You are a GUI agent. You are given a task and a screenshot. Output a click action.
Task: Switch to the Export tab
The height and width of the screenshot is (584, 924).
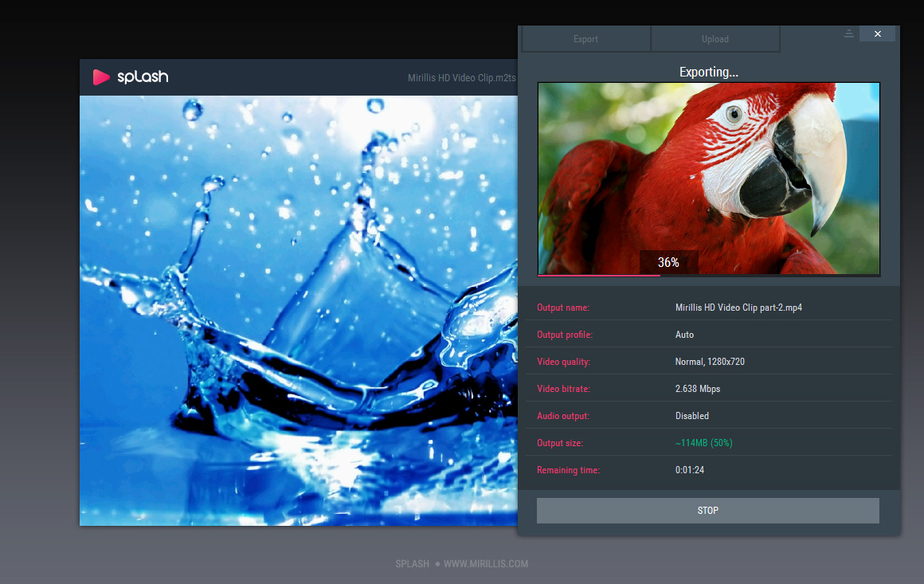point(585,39)
